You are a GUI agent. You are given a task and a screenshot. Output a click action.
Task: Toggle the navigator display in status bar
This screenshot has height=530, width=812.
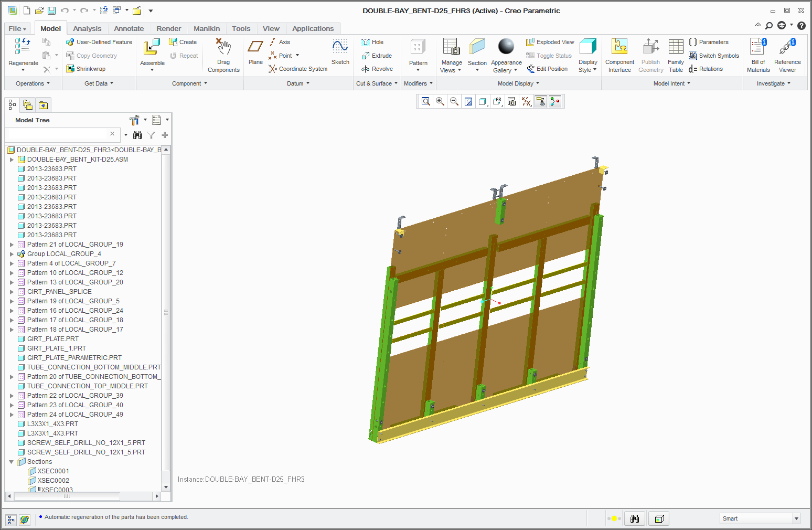tap(11, 520)
